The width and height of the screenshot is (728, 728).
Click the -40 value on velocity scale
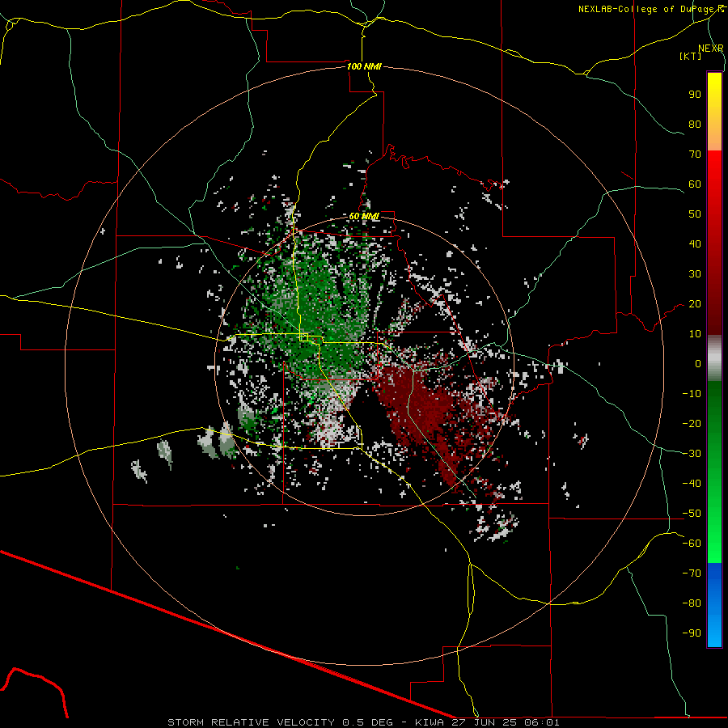pyautogui.click(x=692, y=484)
